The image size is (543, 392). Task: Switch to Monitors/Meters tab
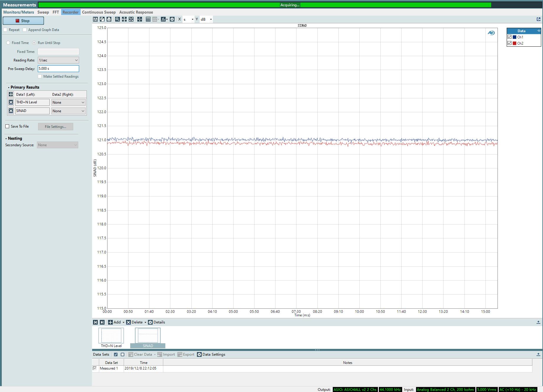pos(19,12)
